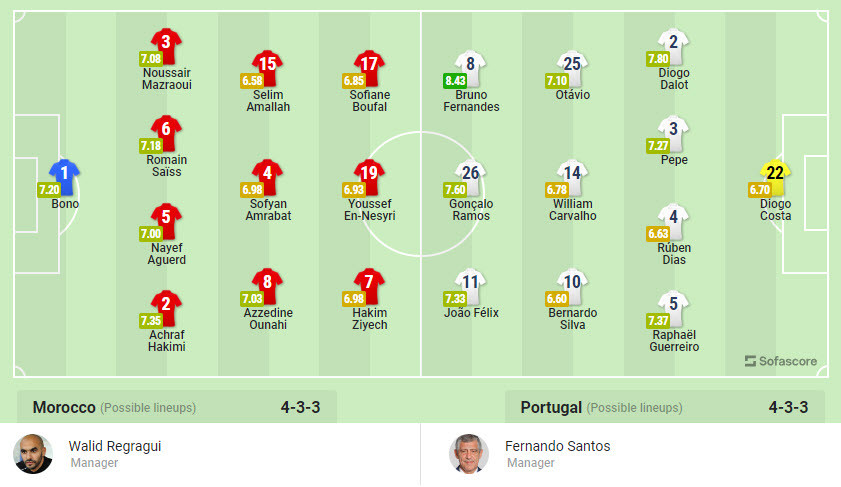
Task: Click Hakim Ziyech's red number 7 shirt
Action: [x=370, y=282]
